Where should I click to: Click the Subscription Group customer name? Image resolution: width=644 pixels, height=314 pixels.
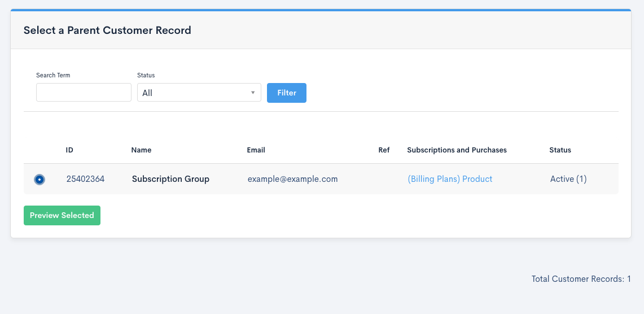pyautogui.click(x=170, y=179)
